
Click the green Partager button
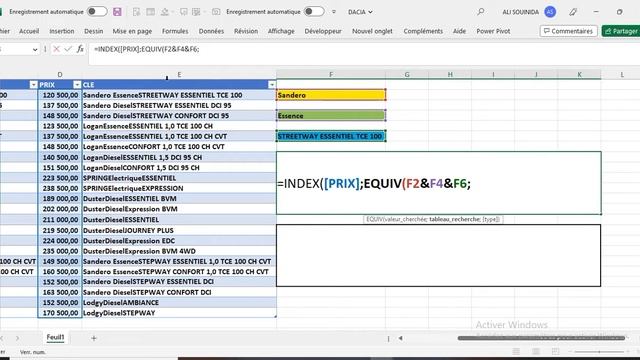(x=621, y=31)
